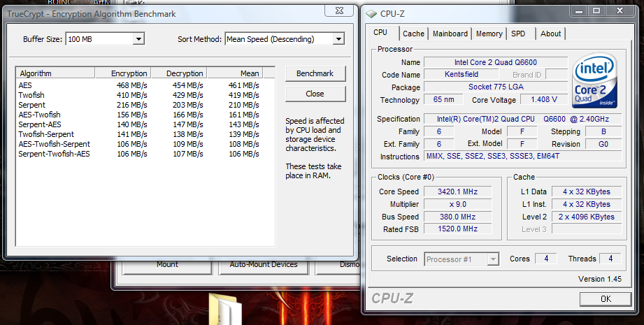Viewport: 644px width, 325px height.
Task: Open the About tab in CPU-Z
Action: coord(550,34)
